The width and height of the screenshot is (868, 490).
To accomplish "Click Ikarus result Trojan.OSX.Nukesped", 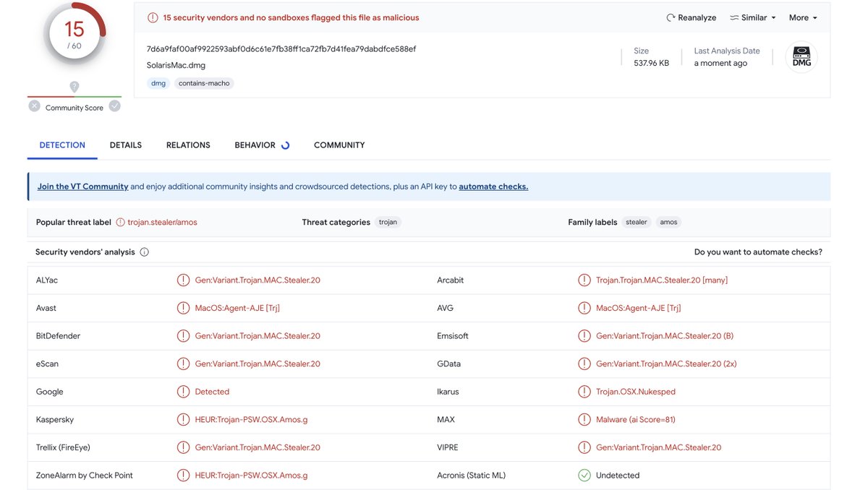I will (636, 392).
